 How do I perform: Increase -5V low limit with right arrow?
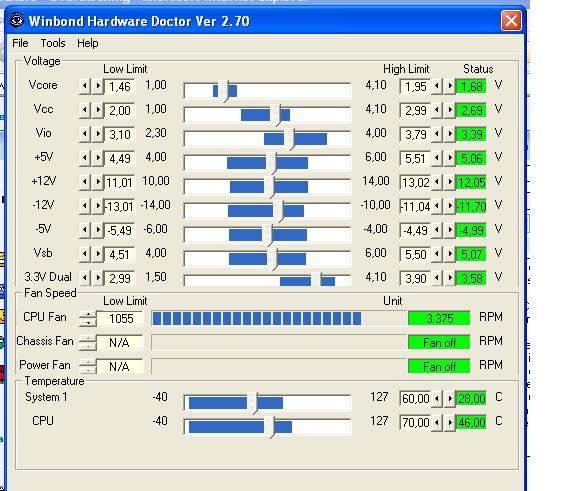point(98,230)
